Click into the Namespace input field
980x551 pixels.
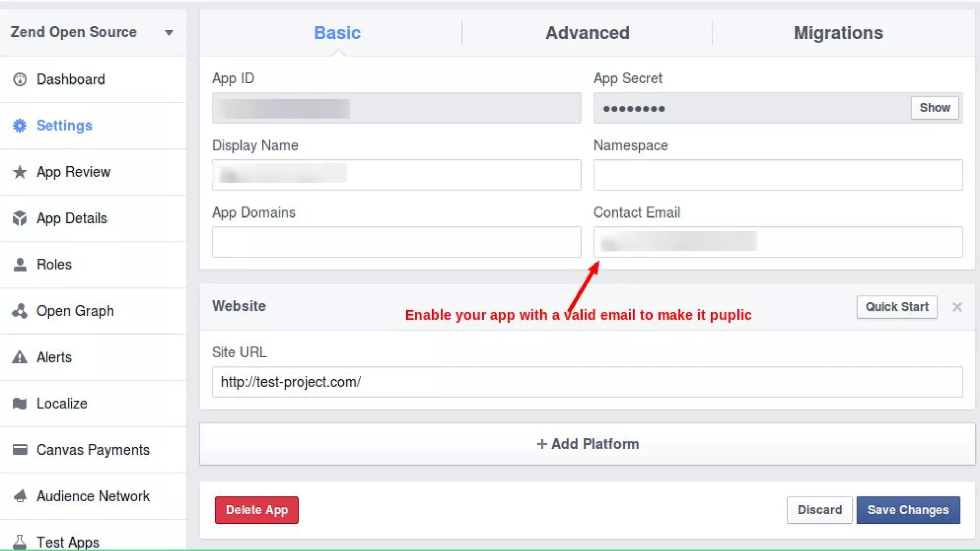(778, 175)
